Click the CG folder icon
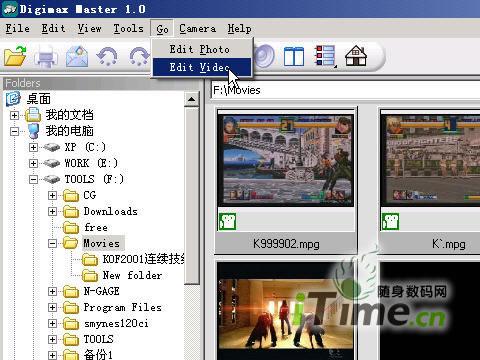The height and width of the screenshot is (360, 480). click(71, 195)
